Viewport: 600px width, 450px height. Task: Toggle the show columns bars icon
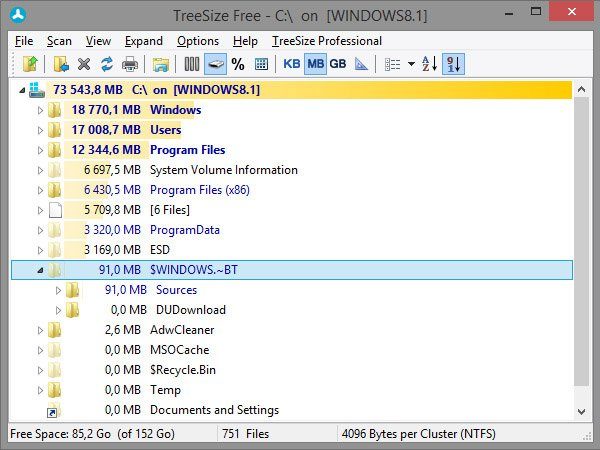(192, 64)
